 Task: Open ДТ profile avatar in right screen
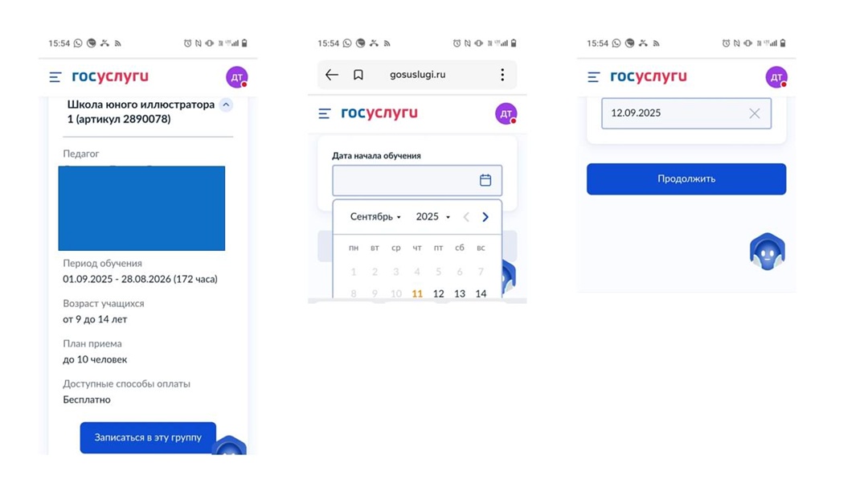pyautogui.click(x=776, y=77)
